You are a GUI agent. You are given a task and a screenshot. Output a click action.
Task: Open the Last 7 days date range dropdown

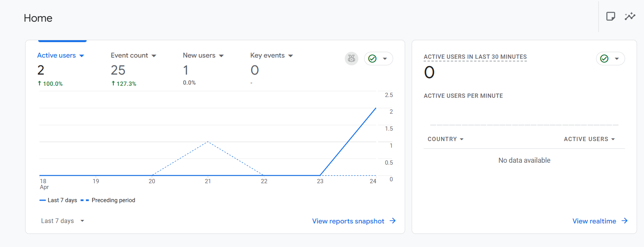pyautogui.click(x=63, y=221)
